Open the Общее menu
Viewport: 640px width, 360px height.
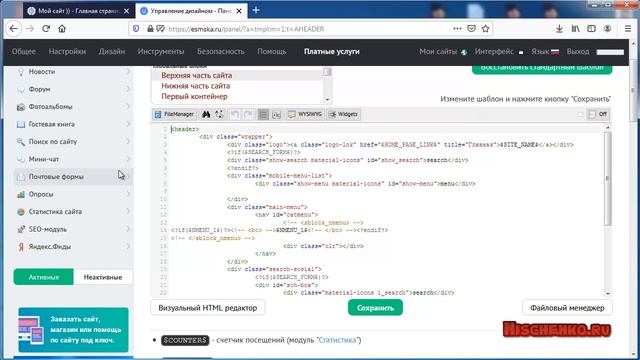point(24,52)
